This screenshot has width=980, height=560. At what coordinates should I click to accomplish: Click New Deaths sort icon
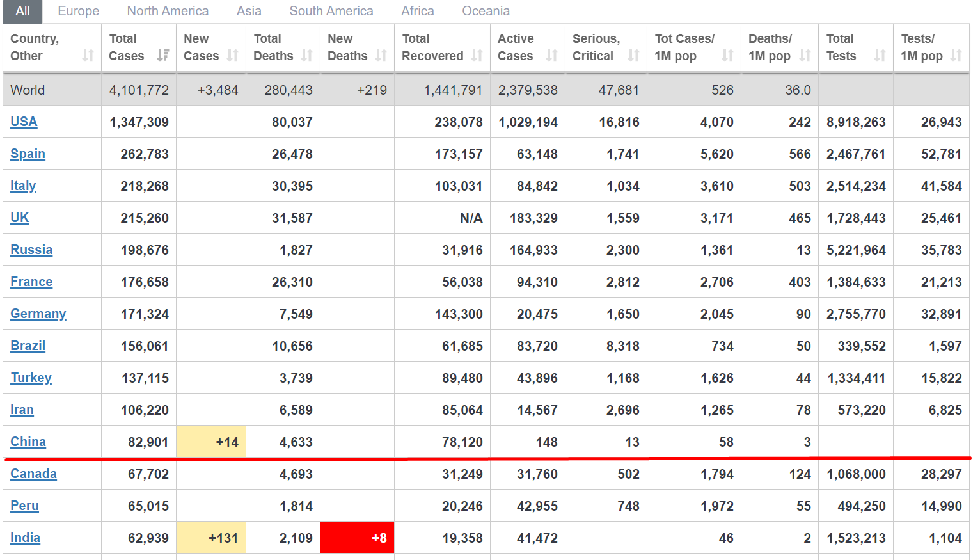381,56
